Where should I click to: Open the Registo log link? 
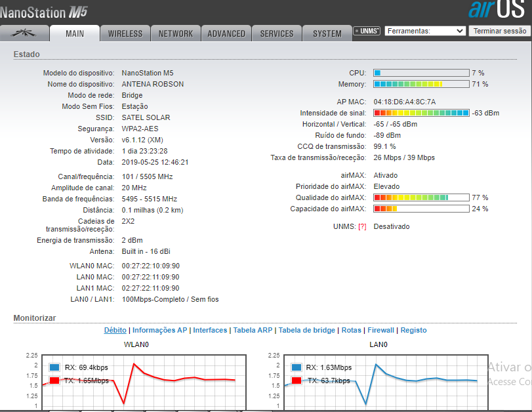tap(413, 330)
